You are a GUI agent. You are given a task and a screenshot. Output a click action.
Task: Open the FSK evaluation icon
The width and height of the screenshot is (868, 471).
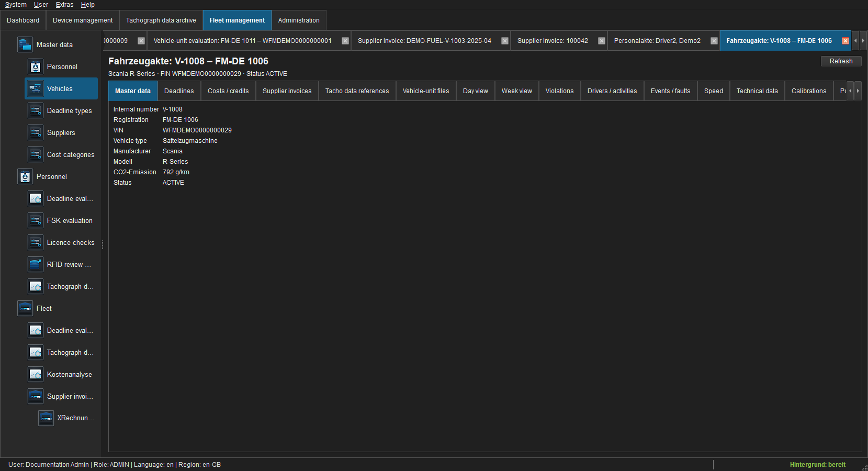pos(35,220)
